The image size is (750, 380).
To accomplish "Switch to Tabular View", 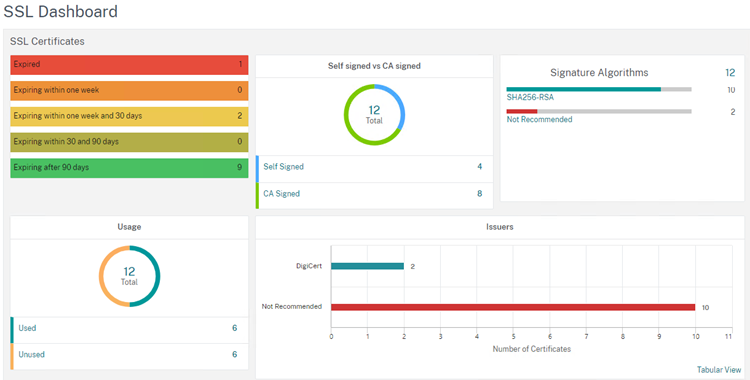I will click(x=718, y=369).
